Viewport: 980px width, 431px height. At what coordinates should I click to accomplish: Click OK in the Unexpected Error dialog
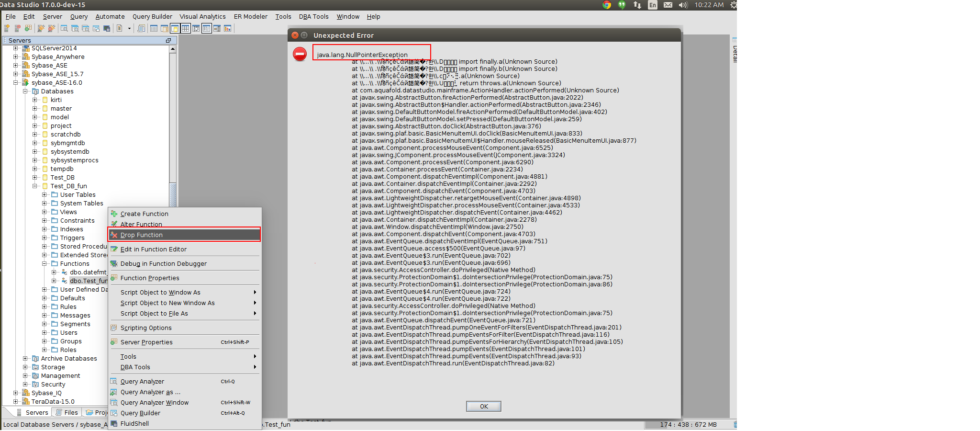pyautogui.click(x=484, y=406)
